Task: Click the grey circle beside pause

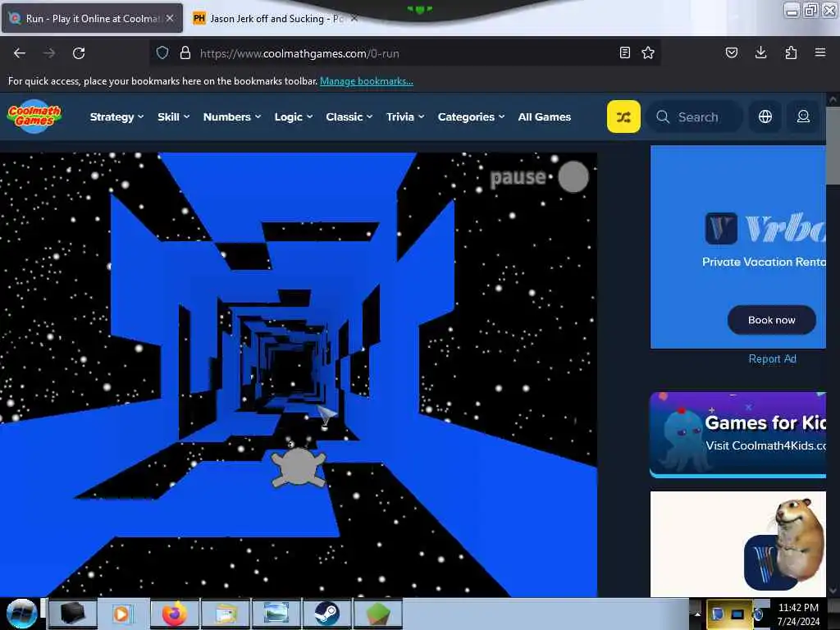Action: pos(573,177)
